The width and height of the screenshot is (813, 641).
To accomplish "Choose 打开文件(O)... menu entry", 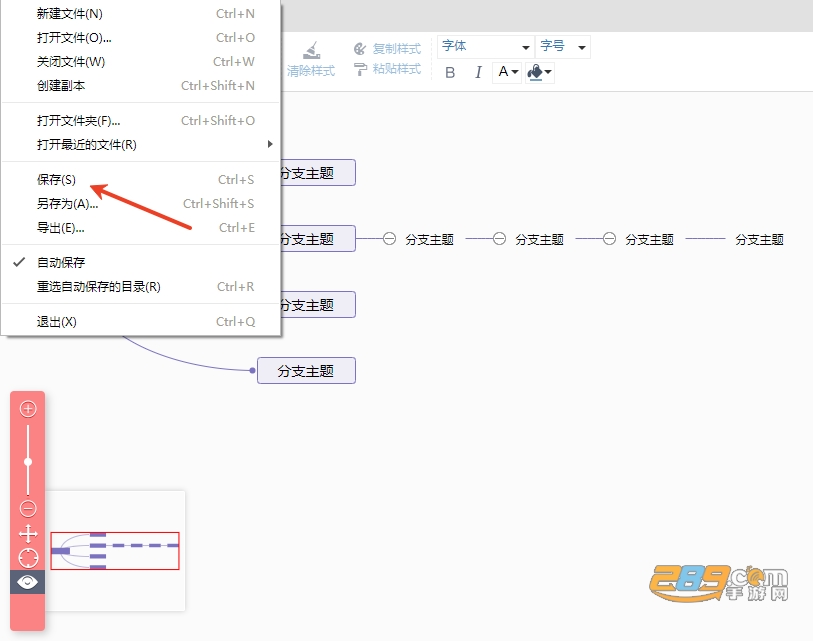I will pyautogui.click(x=141, y=37).
